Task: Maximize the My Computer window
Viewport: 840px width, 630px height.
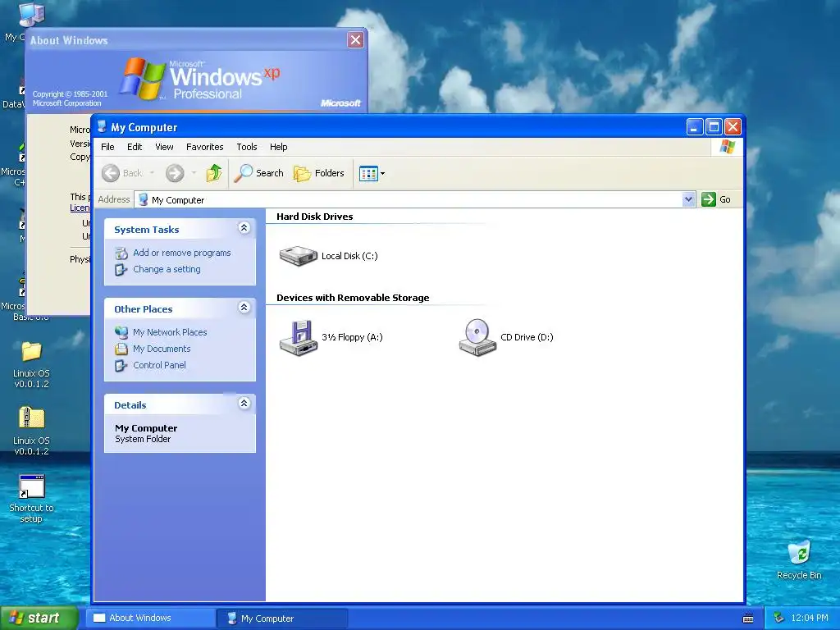Action: pyautogui.click(x=714, y=127)
